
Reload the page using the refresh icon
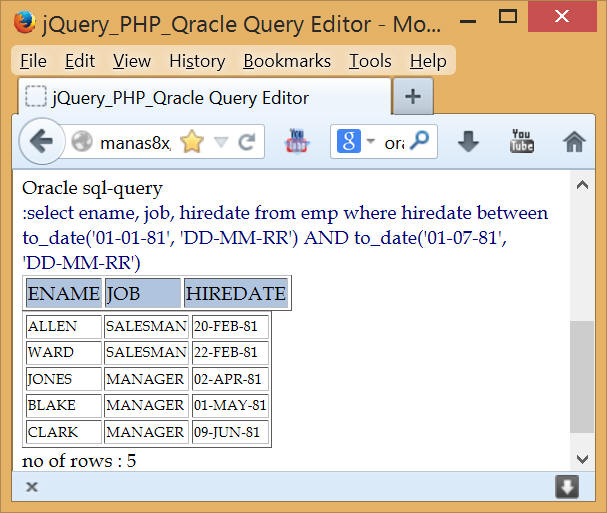coord(245,142)
